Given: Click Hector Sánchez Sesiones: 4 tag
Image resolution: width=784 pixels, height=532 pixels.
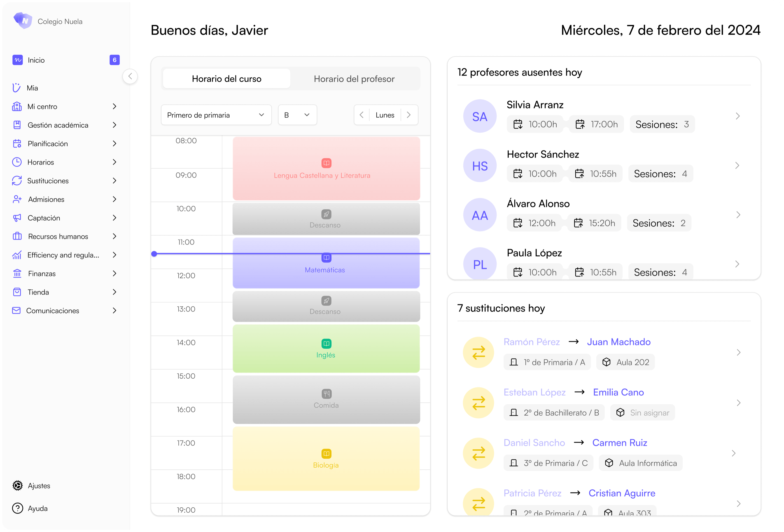Looking at the screenshot, I should [660, 174].
